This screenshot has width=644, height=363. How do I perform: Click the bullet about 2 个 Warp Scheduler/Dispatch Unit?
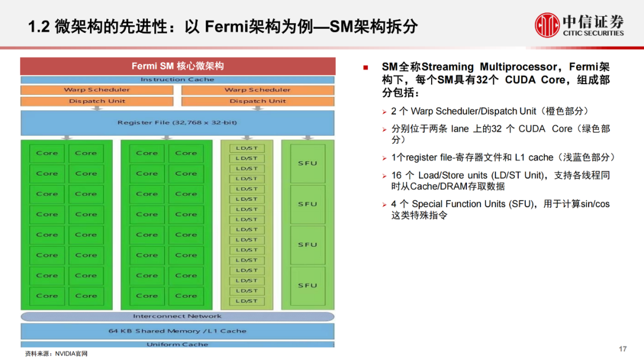tap(490, 112)
